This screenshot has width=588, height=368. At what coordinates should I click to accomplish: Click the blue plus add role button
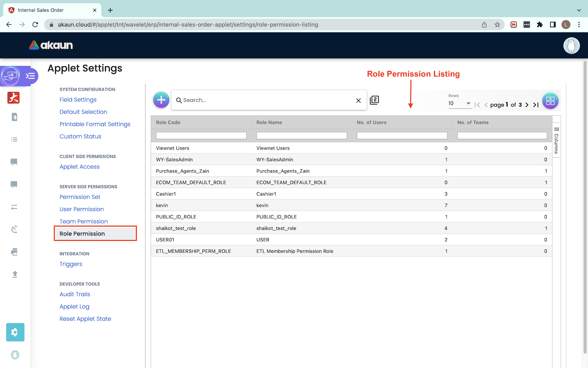click(x=161, y=100)
